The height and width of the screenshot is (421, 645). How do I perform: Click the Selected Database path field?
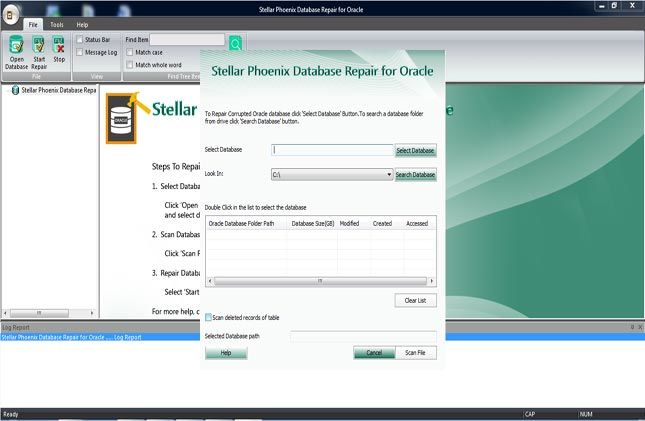(363, 336)
